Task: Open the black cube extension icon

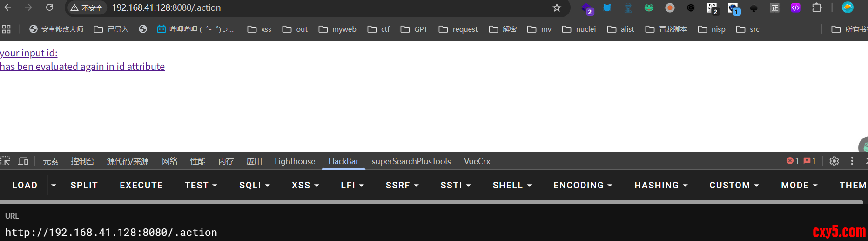Action: point(691,7)
